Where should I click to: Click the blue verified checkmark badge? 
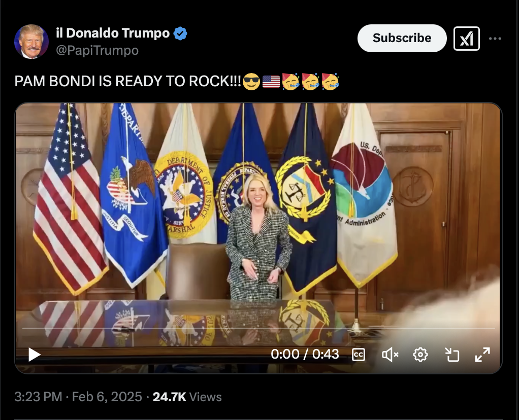[180, 33]
